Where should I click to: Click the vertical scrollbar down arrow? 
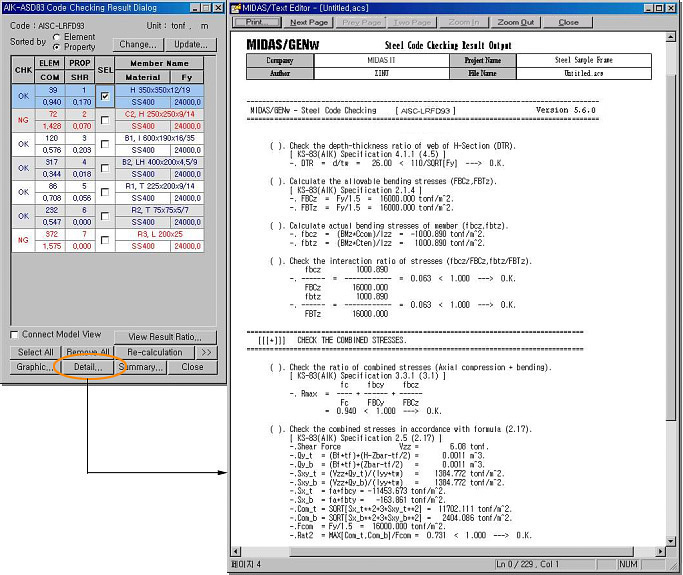point(671,541)
